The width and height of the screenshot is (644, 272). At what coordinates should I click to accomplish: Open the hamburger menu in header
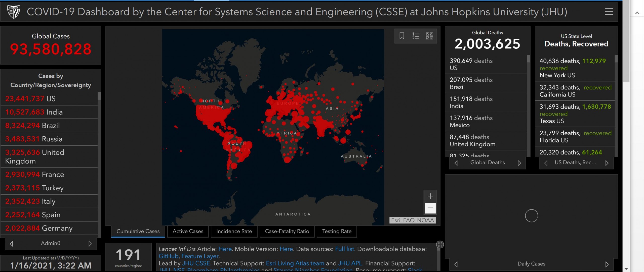coord(609,11)
